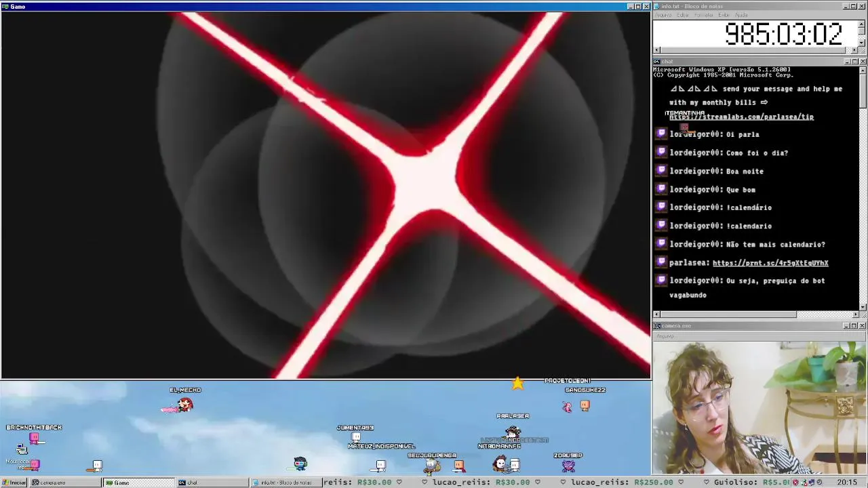The width and height of the screenshot is (868, 488).
Task: Open the Arquivo menu in Notepad
Action: pos(663,15)
